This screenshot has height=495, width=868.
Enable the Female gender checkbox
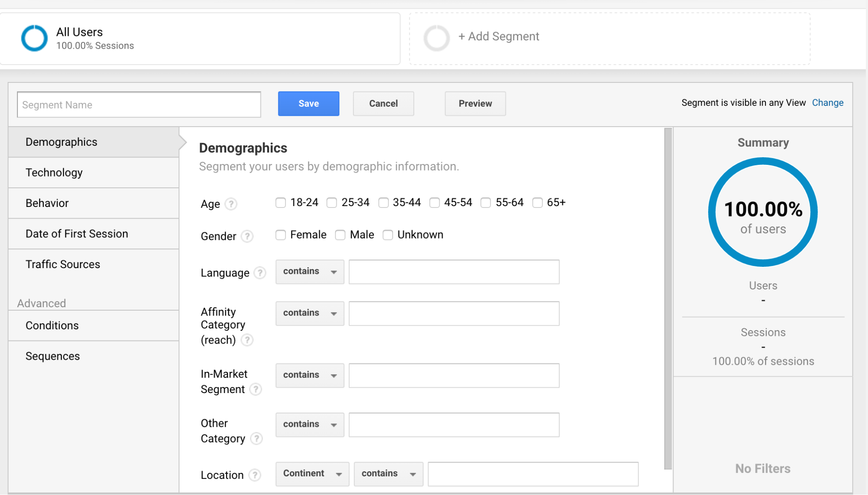[281, 235]
